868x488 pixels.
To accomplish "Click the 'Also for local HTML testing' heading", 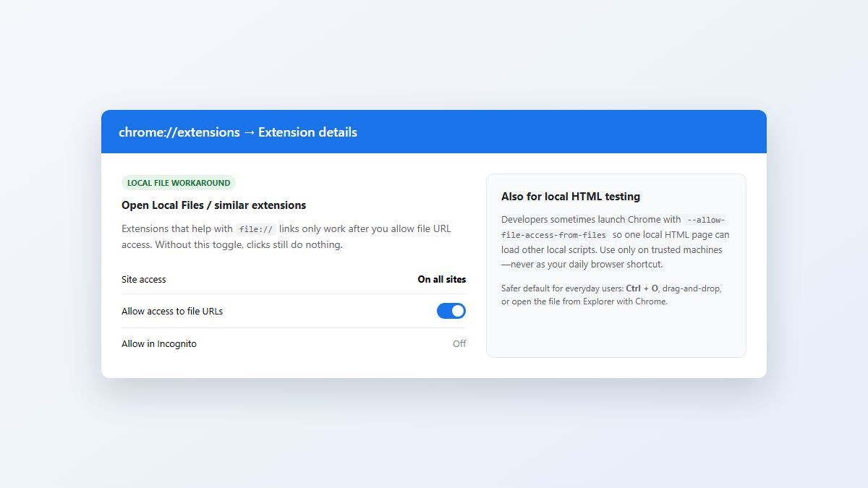I will pos(571,197).
